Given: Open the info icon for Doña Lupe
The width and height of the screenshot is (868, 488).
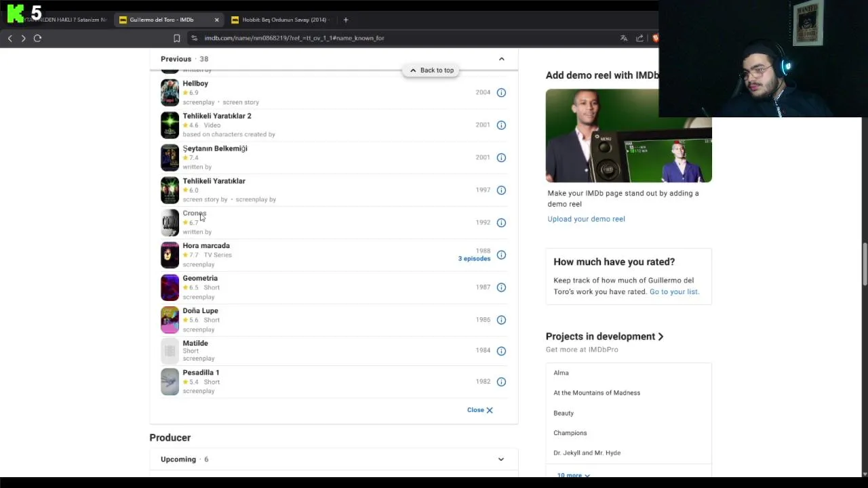Looking at the screenshot, I should click(501, 320).
